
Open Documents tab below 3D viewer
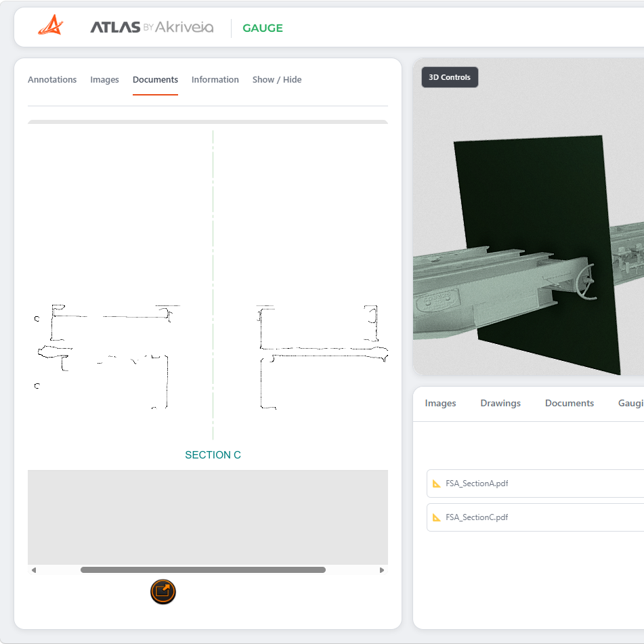(570, 404)
